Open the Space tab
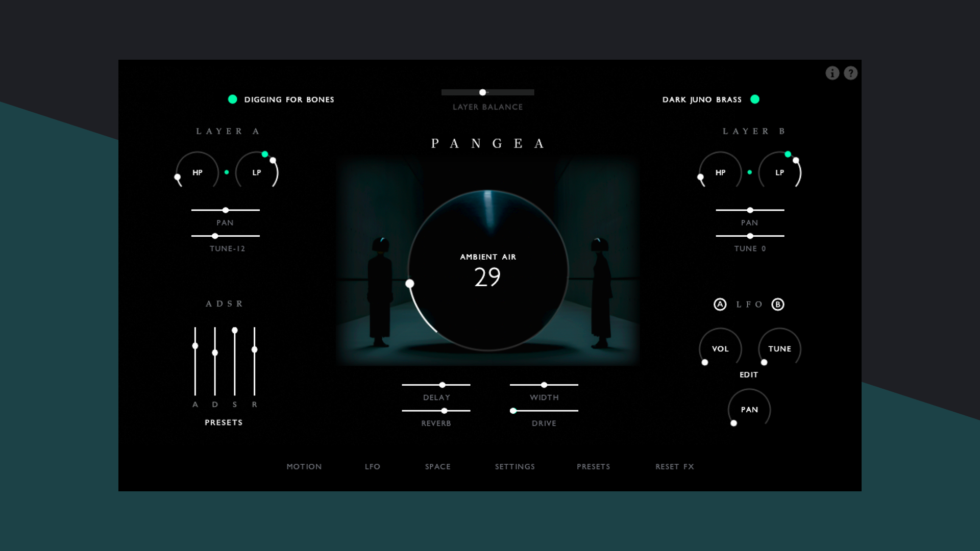This screenshot has height=551, width=980. (438, 467)
